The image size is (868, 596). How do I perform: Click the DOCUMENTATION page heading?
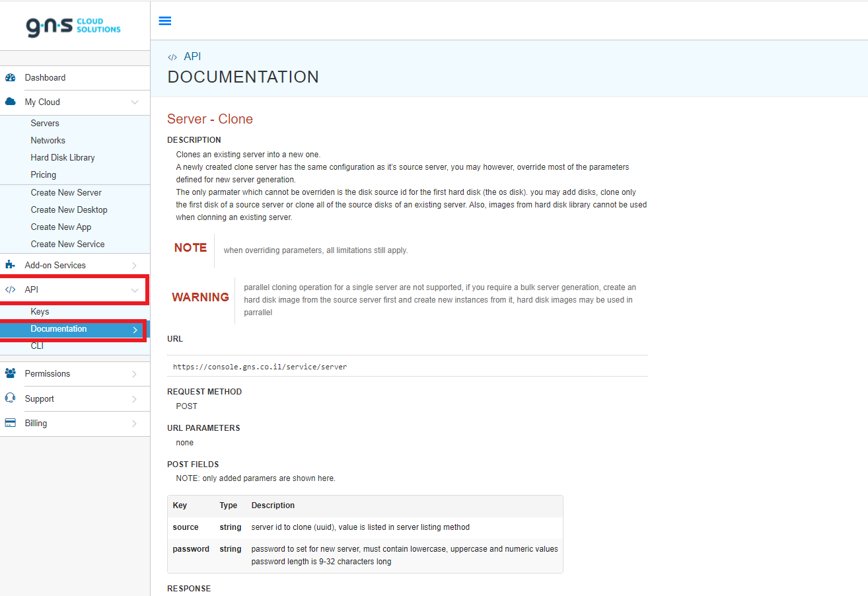[243, 77]
